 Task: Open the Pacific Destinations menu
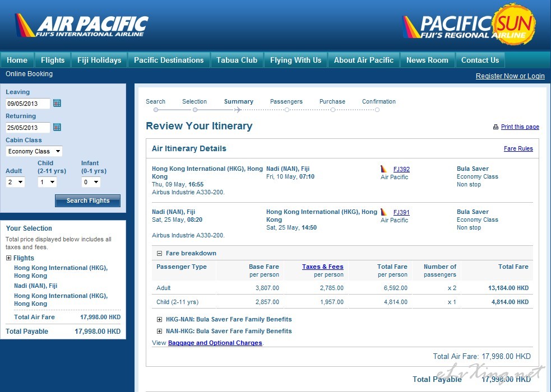point(169,60)
